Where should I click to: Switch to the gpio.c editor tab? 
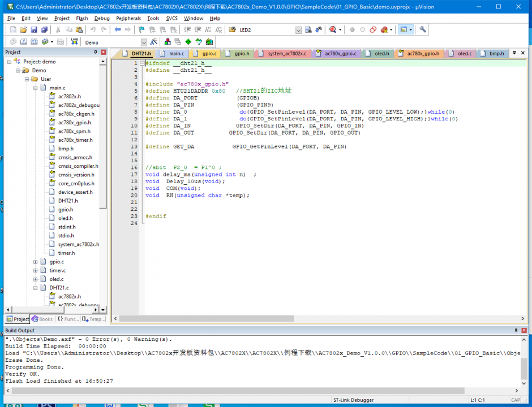205,54
